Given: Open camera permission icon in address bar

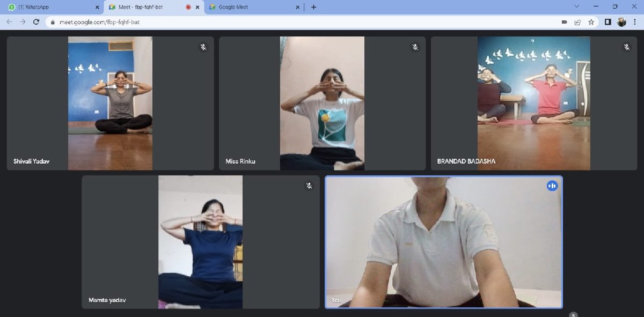Looking at the screenshot, I should pyautogui.click(x=564, y=22).
